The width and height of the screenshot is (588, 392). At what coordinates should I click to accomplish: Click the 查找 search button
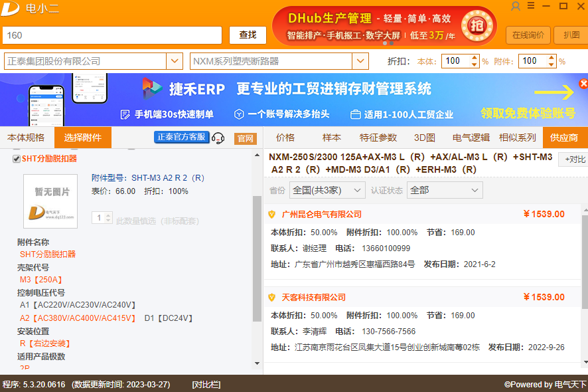(x=248, y=35)
